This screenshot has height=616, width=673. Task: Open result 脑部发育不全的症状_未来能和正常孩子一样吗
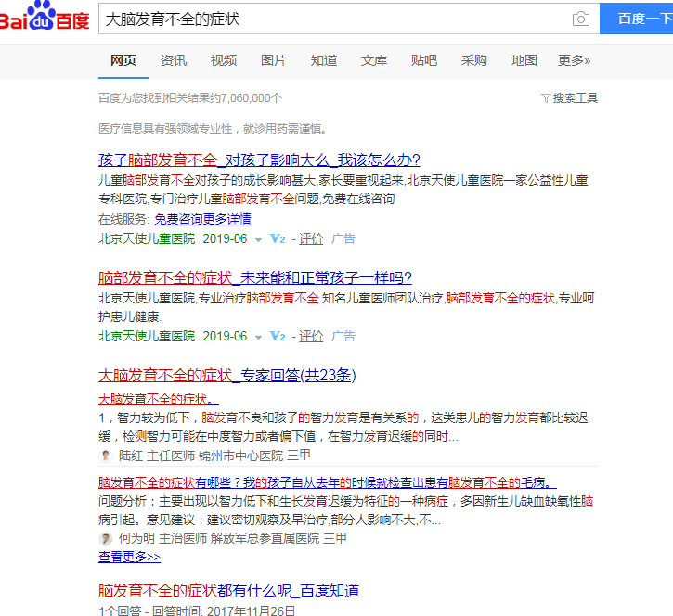pos(255,278)
